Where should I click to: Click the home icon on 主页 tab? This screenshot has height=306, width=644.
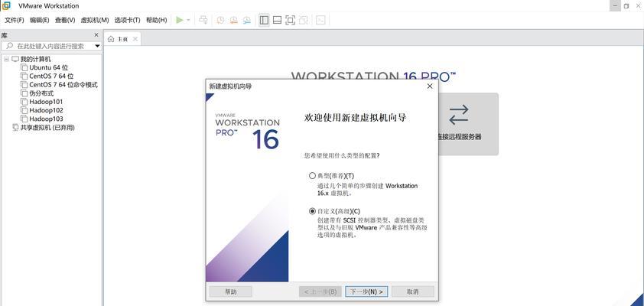[x=111, y=39]
